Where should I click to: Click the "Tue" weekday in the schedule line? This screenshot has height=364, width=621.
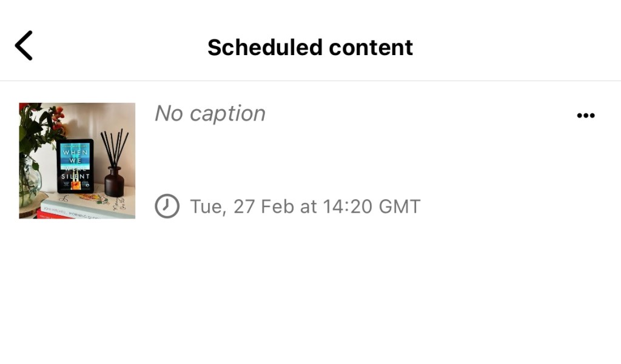tap(206, 207)
